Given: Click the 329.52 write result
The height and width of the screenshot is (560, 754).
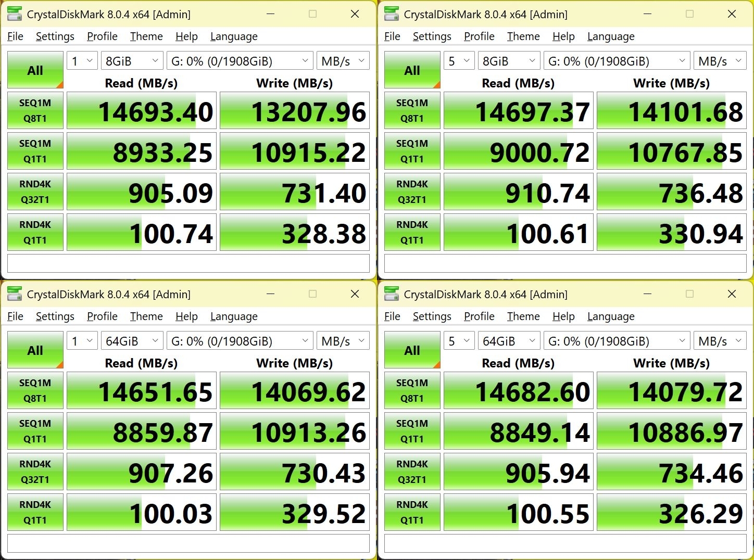Looking at the screenshot, I should click(x=295, y=512).
